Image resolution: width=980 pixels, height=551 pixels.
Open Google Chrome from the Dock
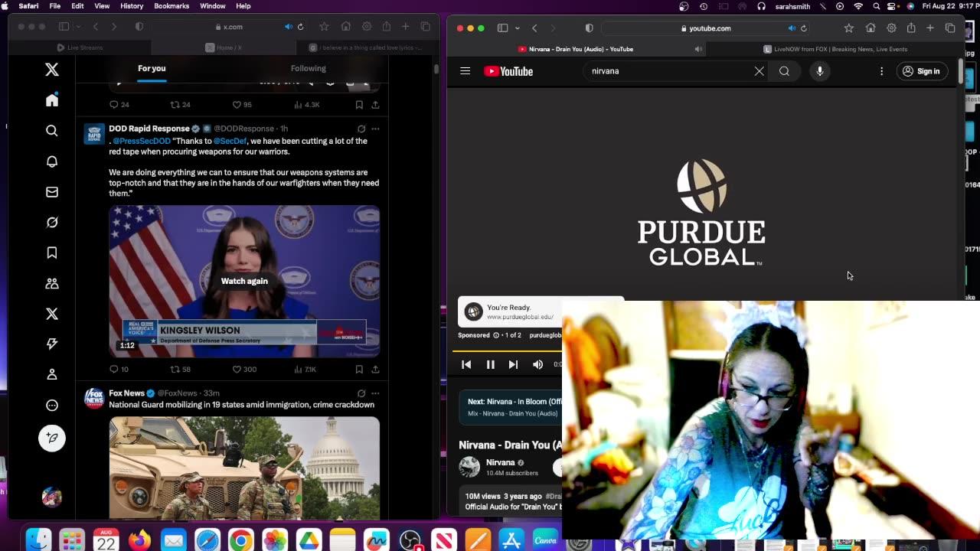pos(240,540)
